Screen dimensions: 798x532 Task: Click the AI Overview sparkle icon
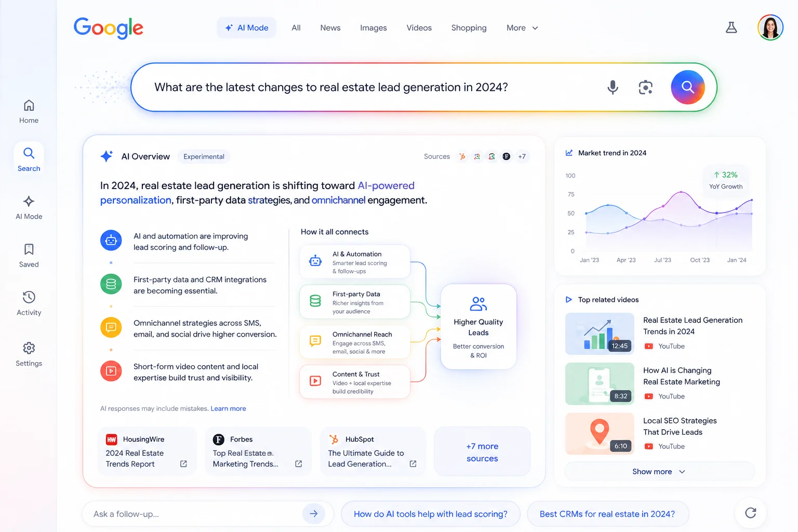pyautogui.click(x=107, y=156)
